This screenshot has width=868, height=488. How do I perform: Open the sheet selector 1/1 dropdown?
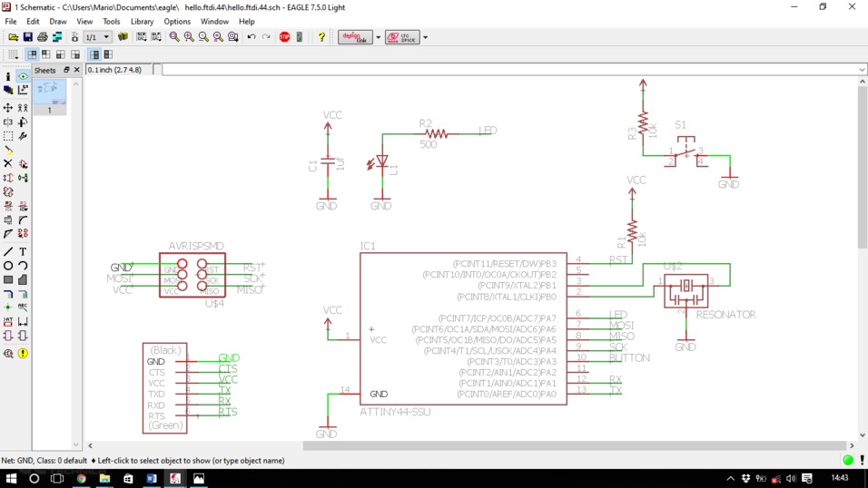(x=97, y=37)
